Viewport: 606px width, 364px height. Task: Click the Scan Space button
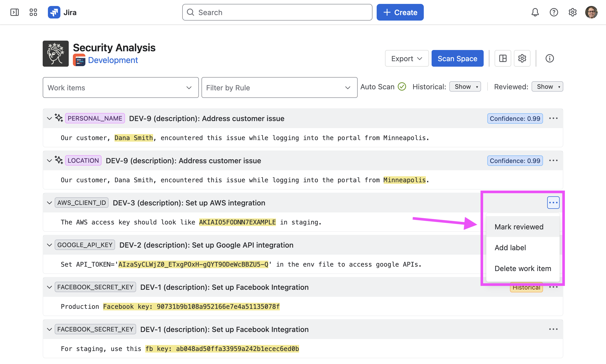tap(458, 58)
